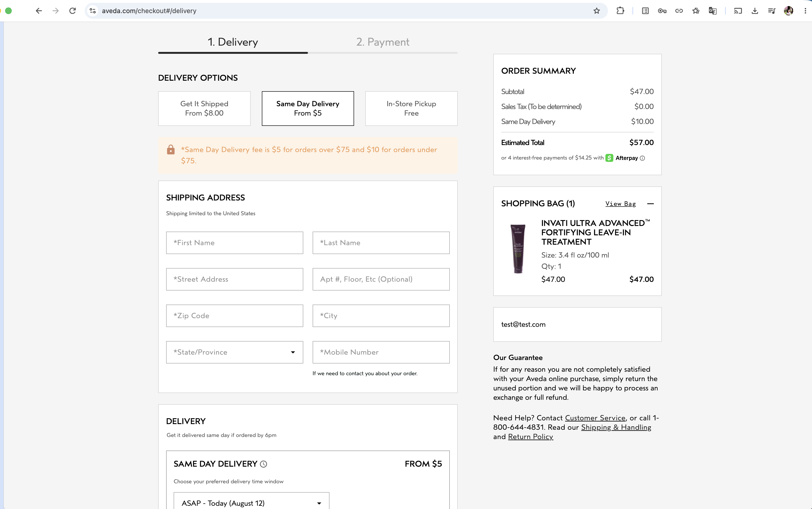This screenshot has height=509, width=812.
Task: Open the browser extensions puzzle icon
Action: tap(620, 11)
